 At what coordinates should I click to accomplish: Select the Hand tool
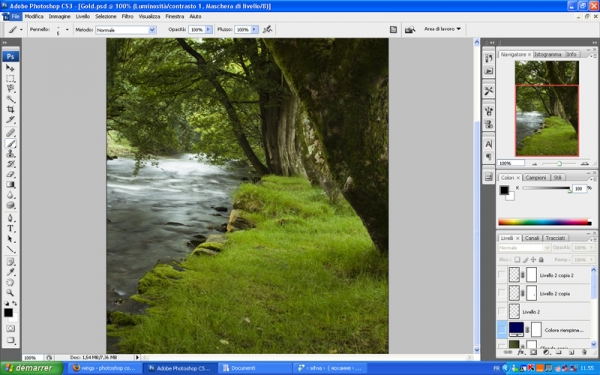point(10,283)
